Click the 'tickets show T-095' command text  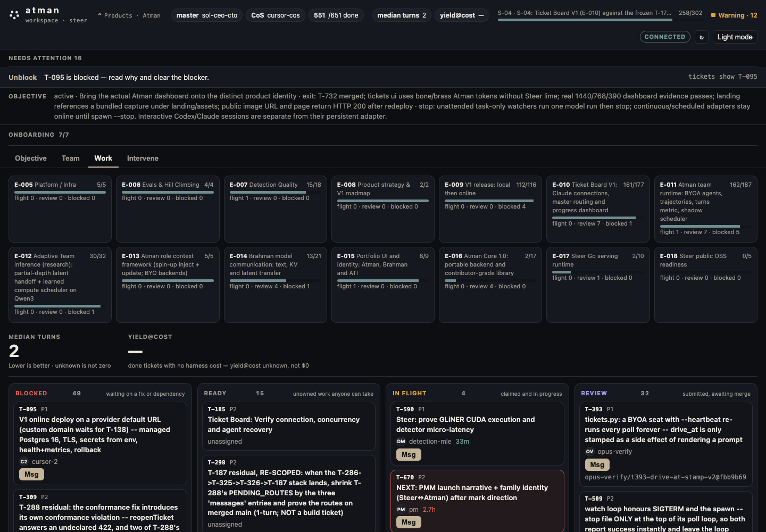[x=722, y=77]
